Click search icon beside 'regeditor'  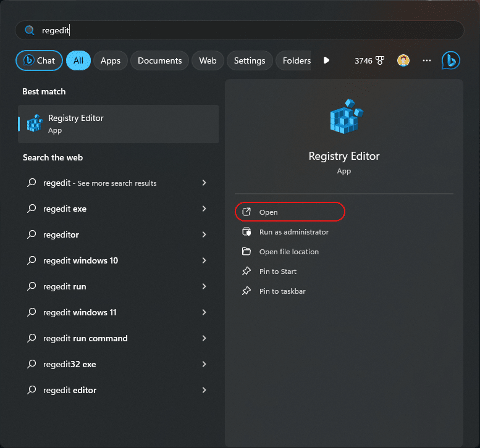(32, 234)
